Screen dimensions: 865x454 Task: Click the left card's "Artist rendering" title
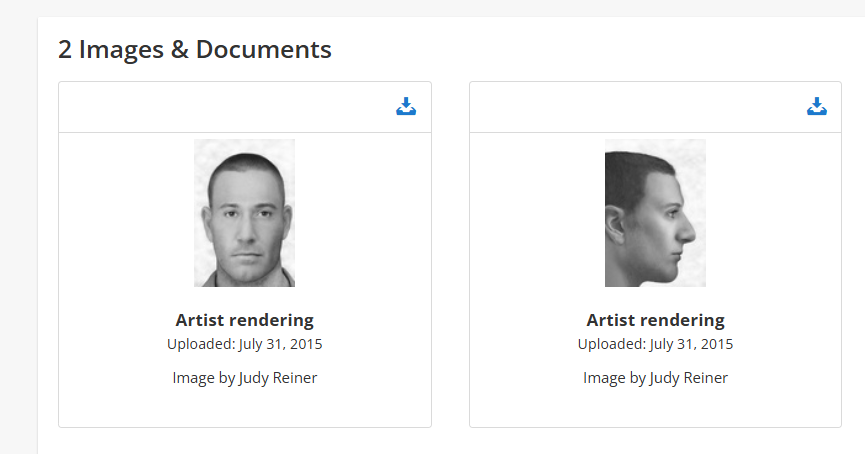[244, 320]
